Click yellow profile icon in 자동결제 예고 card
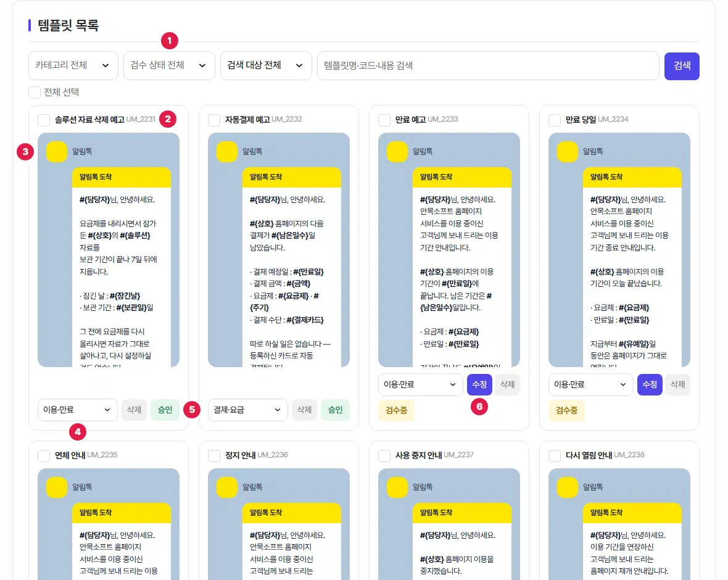 [227, 152]
